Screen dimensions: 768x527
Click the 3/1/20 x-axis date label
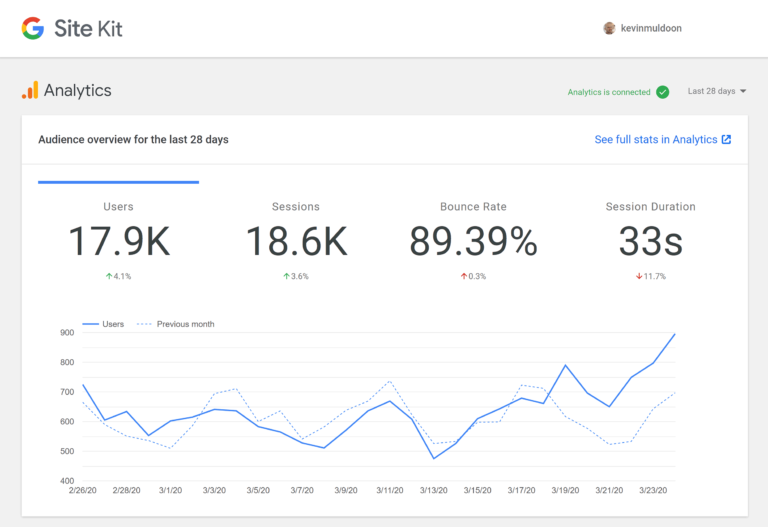[x=170, y=490]
